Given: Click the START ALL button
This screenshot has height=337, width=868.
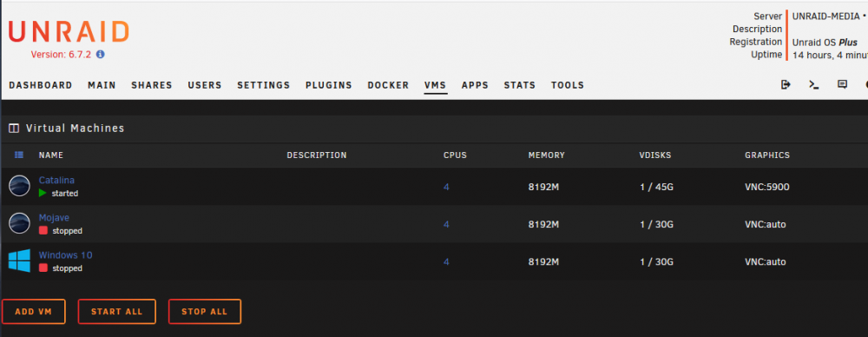Looking at the screenshot, I should point(117,312).
